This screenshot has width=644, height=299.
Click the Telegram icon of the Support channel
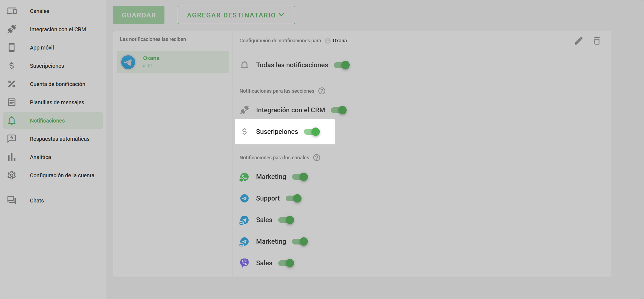tap(244, 198)
